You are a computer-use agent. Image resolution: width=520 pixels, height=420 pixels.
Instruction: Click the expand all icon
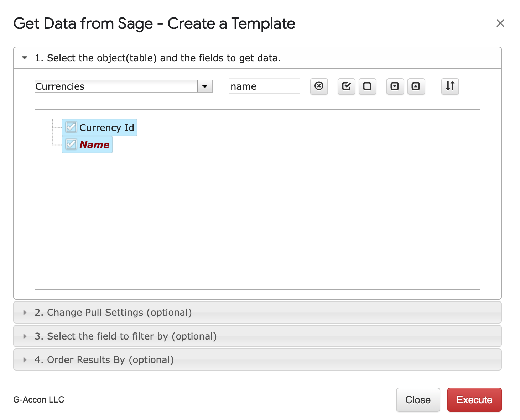(x=395, y=86)
